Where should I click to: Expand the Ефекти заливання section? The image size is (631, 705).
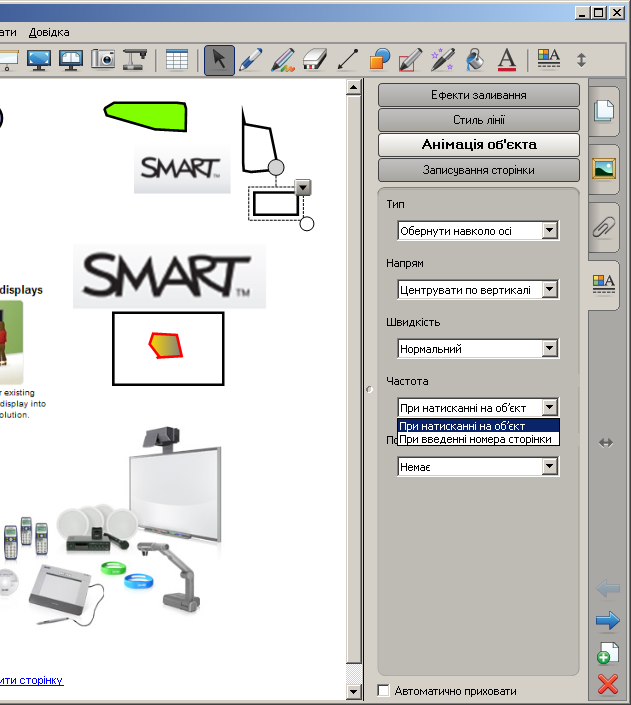tap(479, 95)
